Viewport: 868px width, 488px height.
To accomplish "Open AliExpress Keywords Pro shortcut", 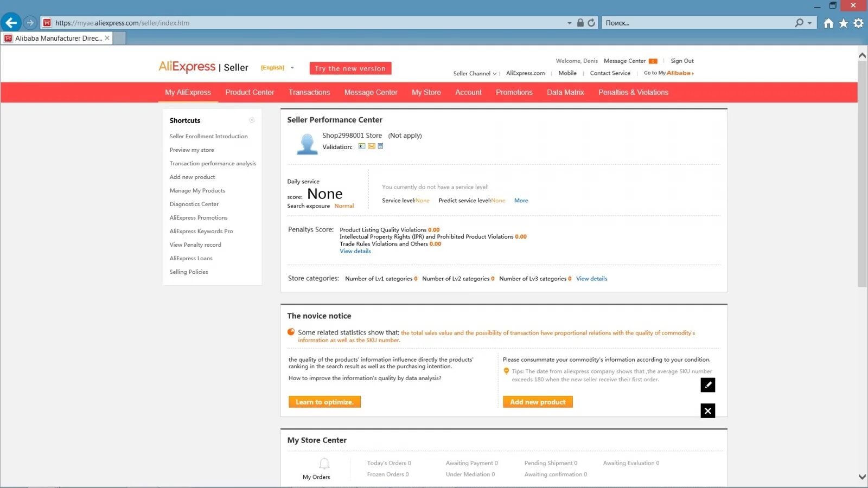I will pos(201,232).
